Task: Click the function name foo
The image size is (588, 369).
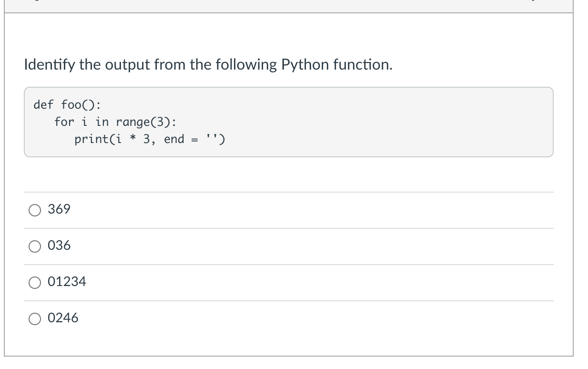Action: pos(71,104)
